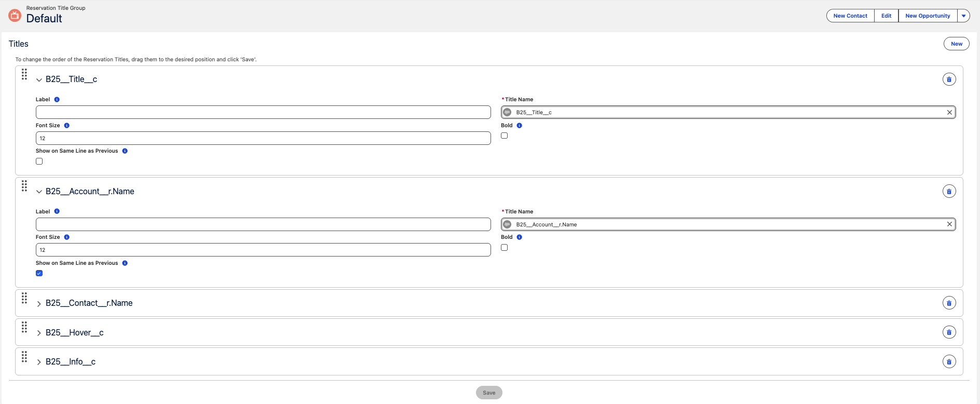Delete B25__Info__c via trash icon
This screenshot has height=404, width=980.
[949, 361]
